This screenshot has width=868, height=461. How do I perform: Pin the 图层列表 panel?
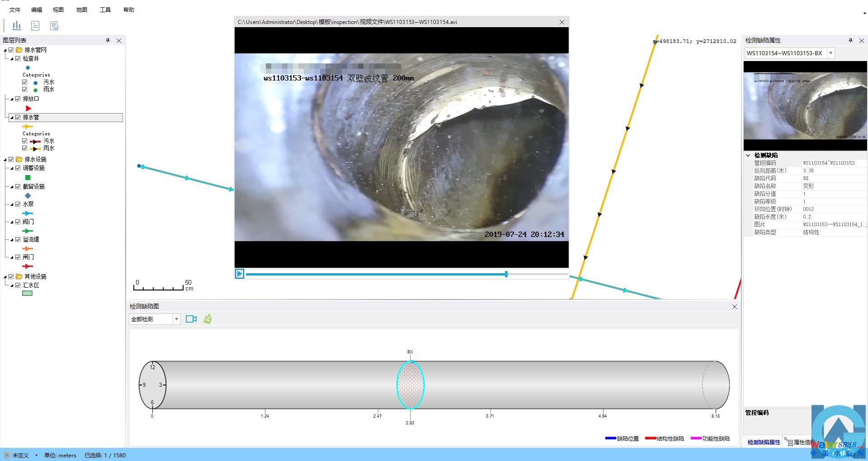108,40
